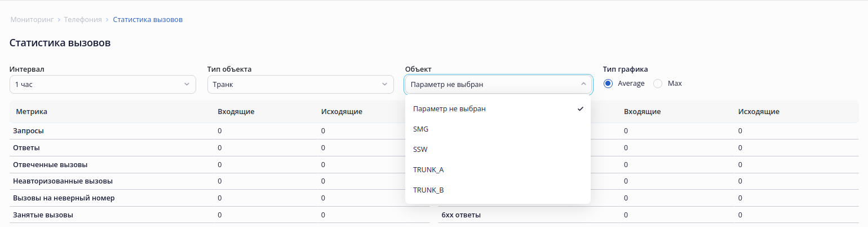Screen dimensions: 868x227
Task: Choose SMG from the object list
Action: [x=421, y=129]
